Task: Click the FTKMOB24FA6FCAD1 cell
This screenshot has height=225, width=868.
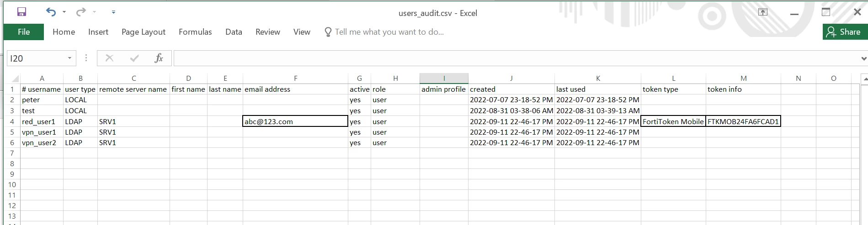Action: [743, 121]
